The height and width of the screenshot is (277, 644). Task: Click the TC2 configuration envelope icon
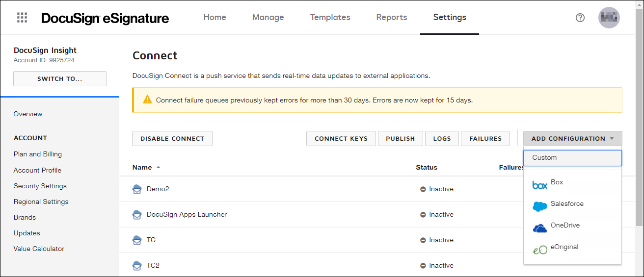[137, 266]
